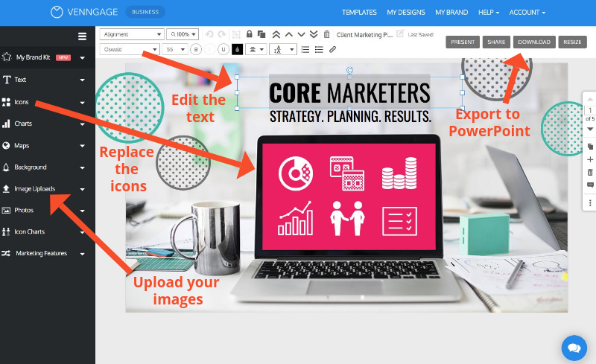Go to next page with down arrow

click(x=590, y=130)
